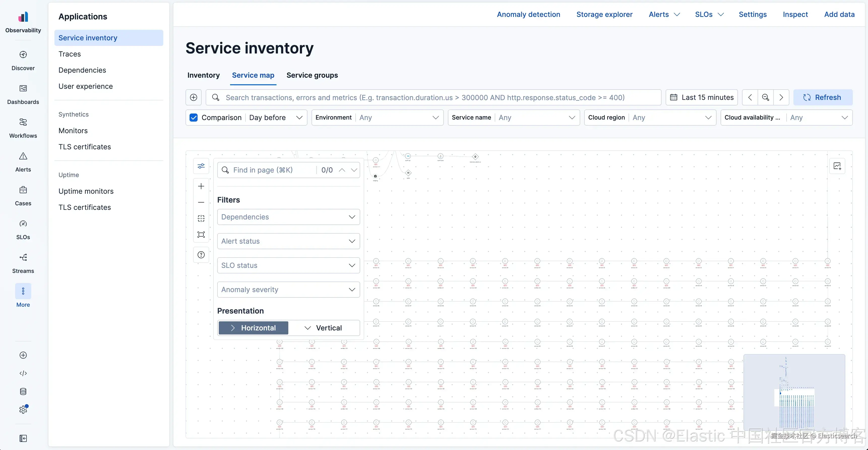Click the add filter plus icon
Screen dimensions: 868x450
coord(194,97)
